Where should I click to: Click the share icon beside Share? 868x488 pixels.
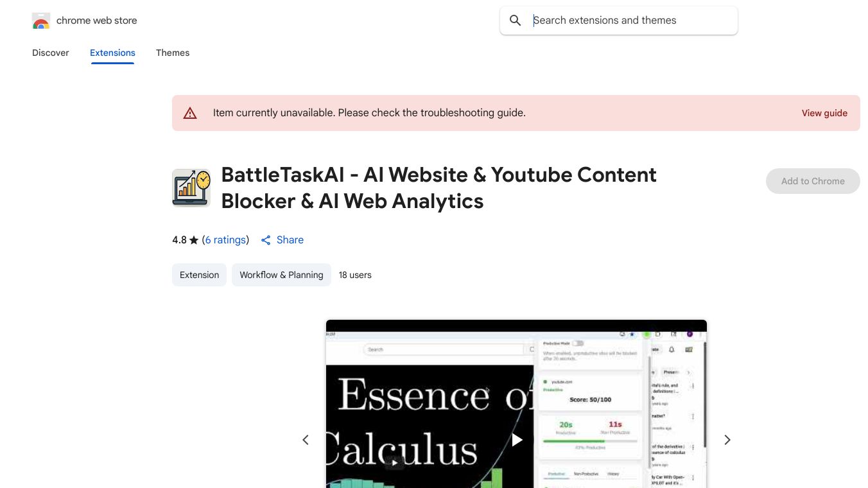(x=266, y=240)
